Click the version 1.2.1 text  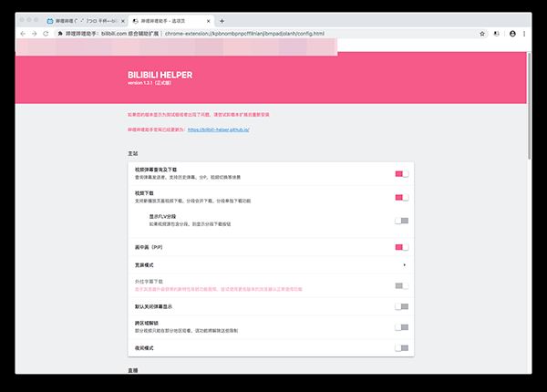tap(150, 83)
